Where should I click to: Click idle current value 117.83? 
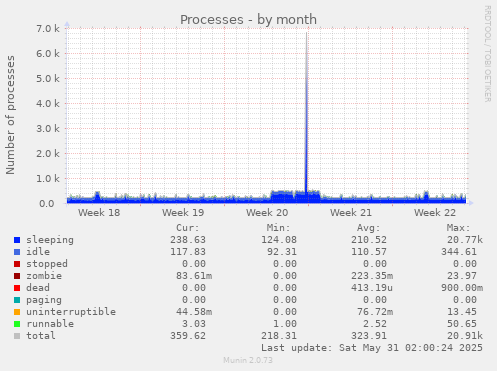[188, 252]
